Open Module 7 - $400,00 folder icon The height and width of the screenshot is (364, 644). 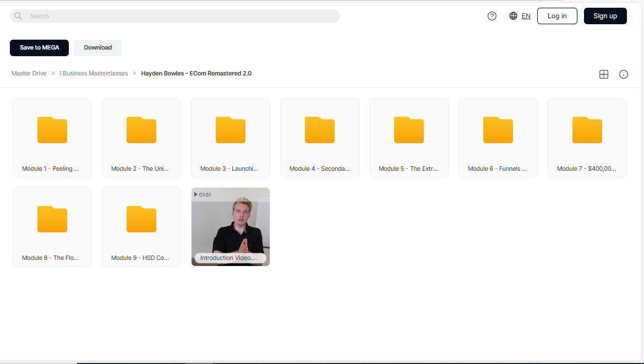tap(587, 130)
